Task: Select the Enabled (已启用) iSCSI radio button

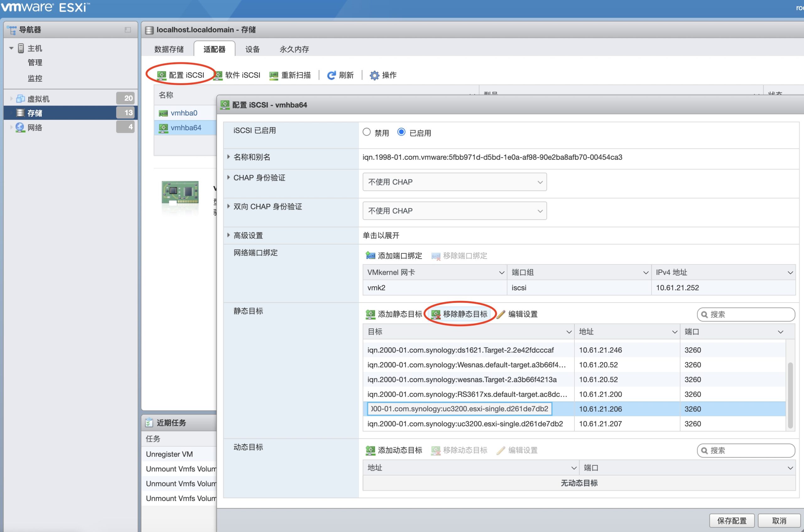Action: point(401,132)
